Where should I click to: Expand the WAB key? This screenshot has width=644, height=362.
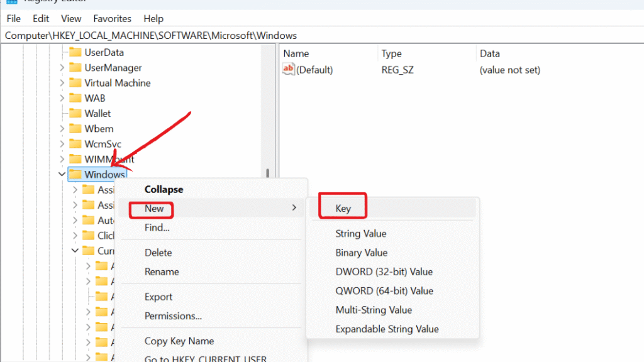coord(62,97)
